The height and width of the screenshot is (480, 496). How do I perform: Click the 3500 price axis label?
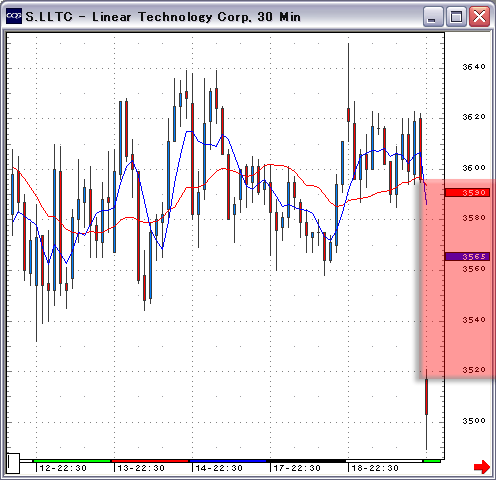tap(474, 421)
